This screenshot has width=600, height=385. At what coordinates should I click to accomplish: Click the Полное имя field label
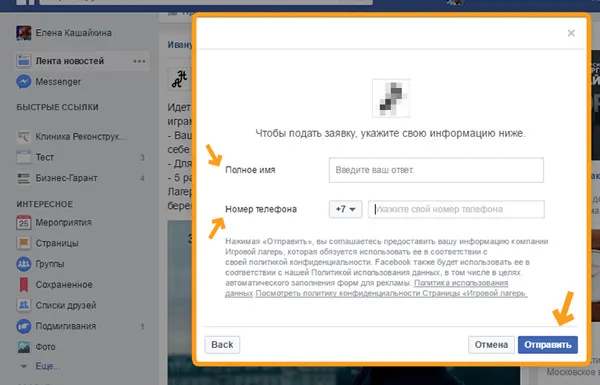tap(250, 170)
